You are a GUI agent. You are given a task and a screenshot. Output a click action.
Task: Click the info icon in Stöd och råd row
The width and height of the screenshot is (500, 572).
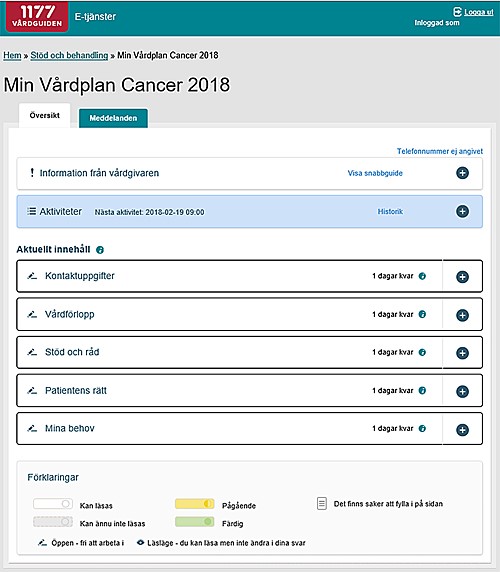pos(422,352)
